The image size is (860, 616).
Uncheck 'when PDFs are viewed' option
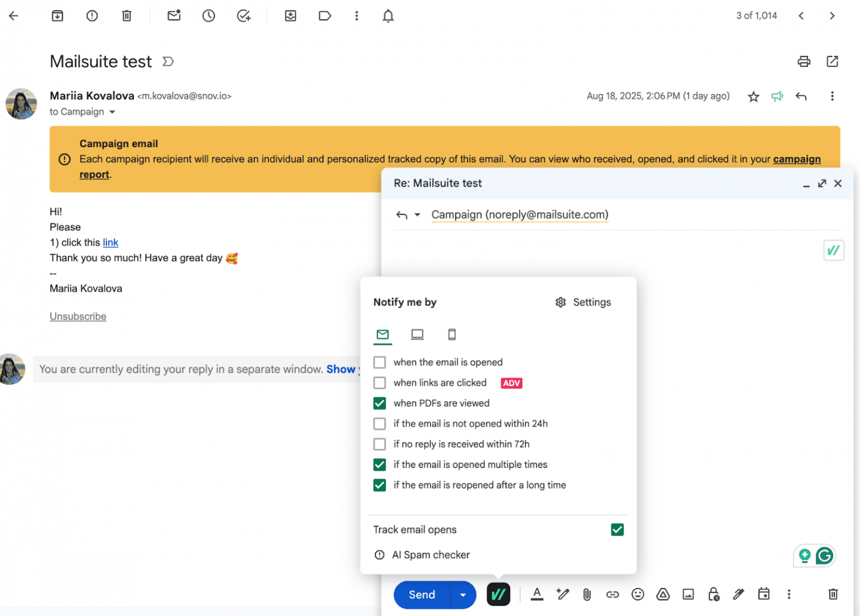[380, 403]
